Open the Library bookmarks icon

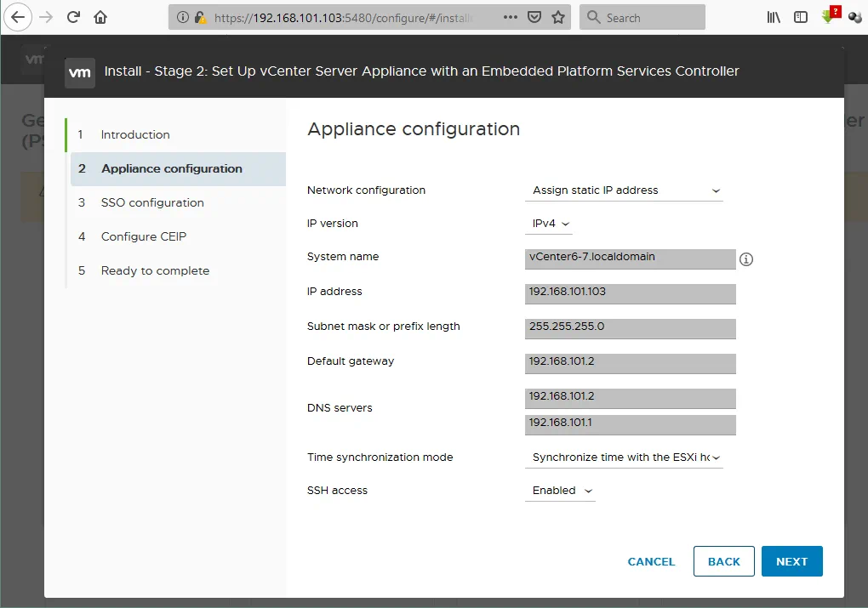click(774, 17)
